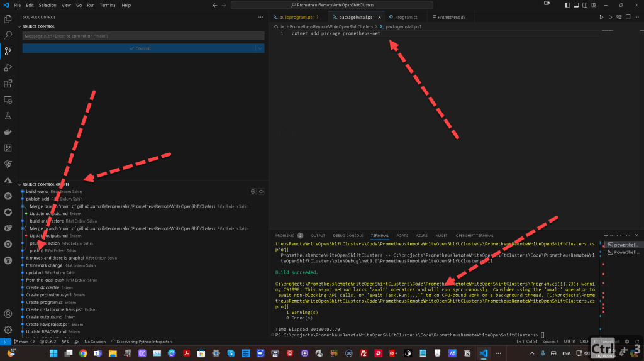Open new terminal launch profile dropdown

611,236
